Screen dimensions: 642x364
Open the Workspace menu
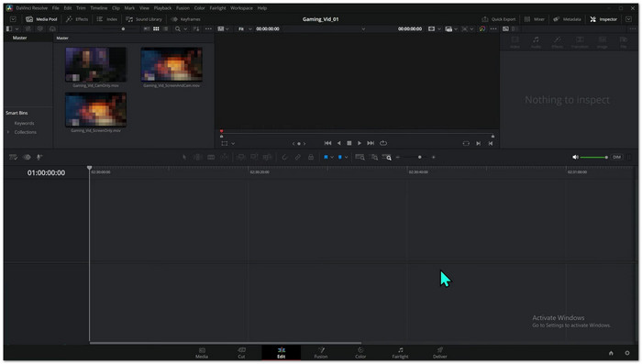[x=241, y=7]
